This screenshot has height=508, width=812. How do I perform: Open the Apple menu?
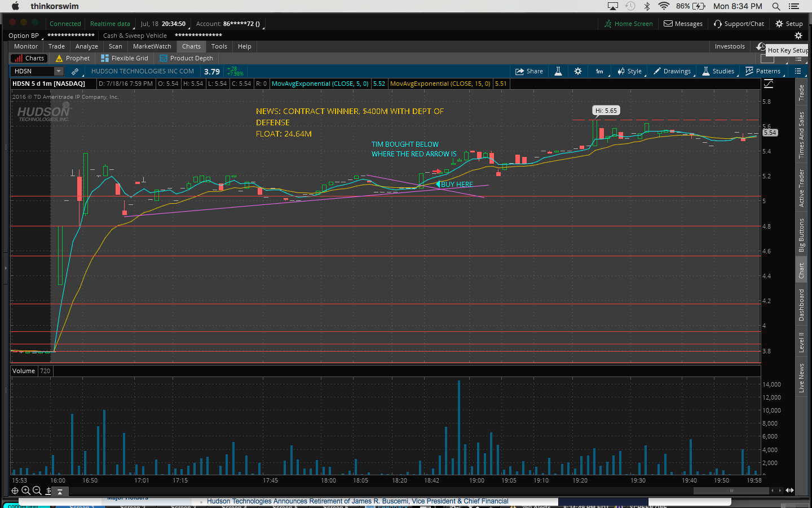click(x=15, y=6)
